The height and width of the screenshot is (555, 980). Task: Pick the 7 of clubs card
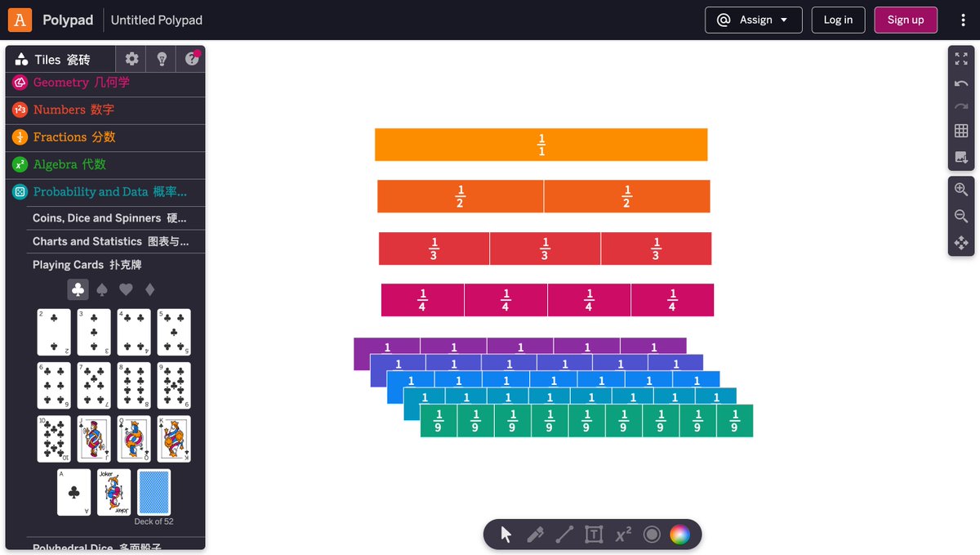[x=94, y=385]
